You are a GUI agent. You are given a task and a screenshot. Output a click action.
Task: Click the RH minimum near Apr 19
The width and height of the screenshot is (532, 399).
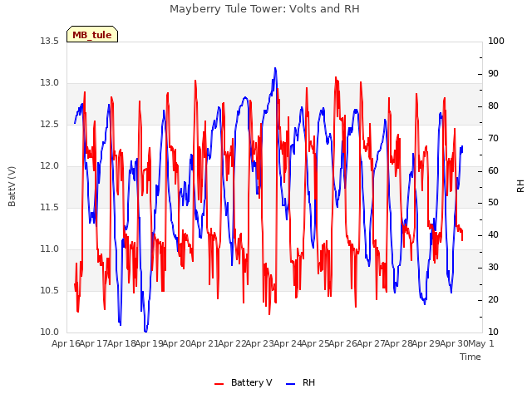click(x=145, y=331)
